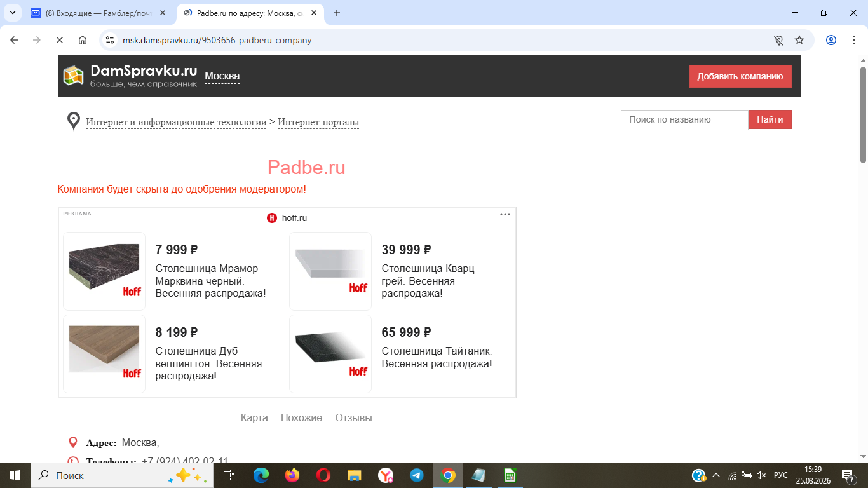Viewport: 868px width, 488px height.
Task: Open the notepad app on the taskbar
Action: click(x=478, y=475)
